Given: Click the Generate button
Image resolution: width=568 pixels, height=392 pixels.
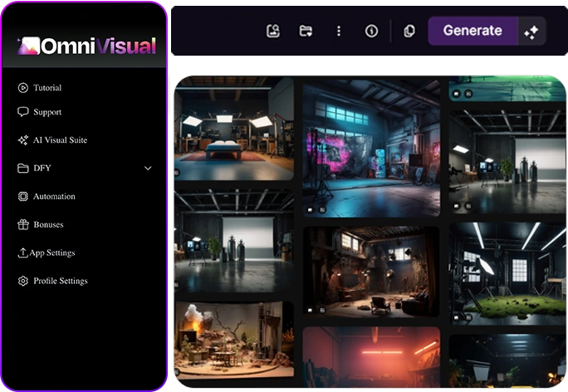Looking at the screenshot, I should coord(473,31).
